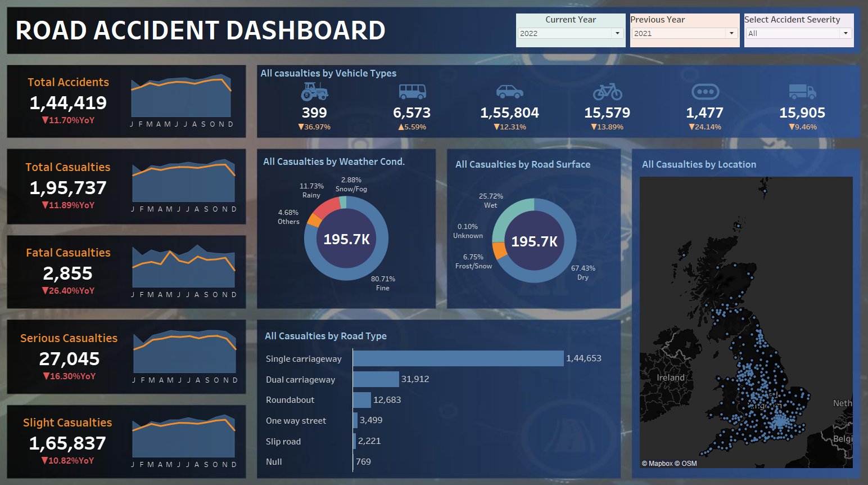
Task: Click the Single carriageway bar
Action: click(458, 358)
